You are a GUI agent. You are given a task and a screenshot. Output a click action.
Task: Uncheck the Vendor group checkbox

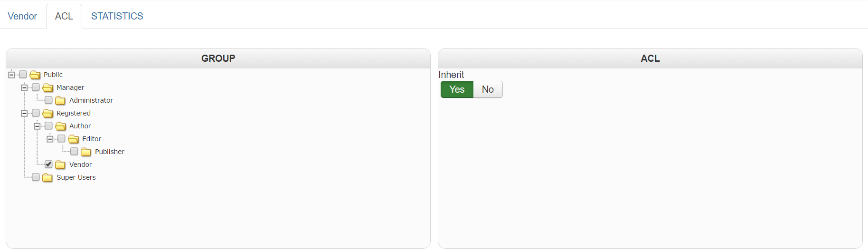(48, 164)
